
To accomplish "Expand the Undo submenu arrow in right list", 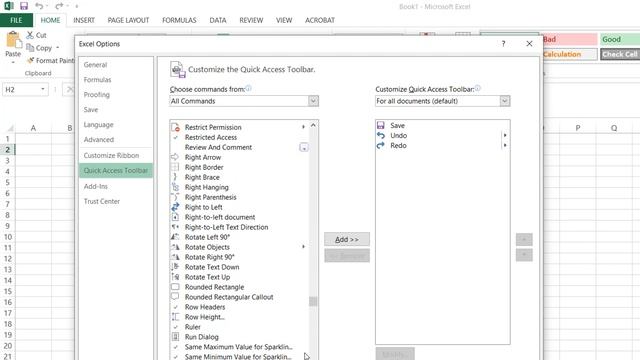I will coord(505,136).
